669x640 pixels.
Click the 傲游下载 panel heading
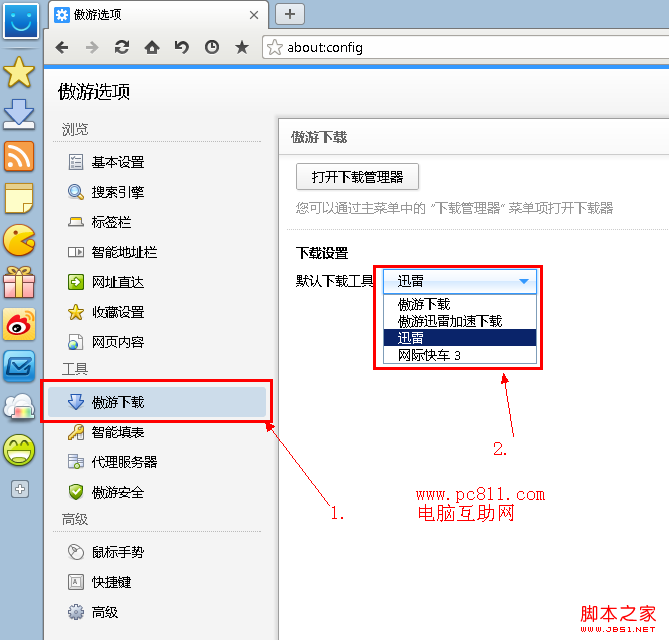tap(319, 137)
